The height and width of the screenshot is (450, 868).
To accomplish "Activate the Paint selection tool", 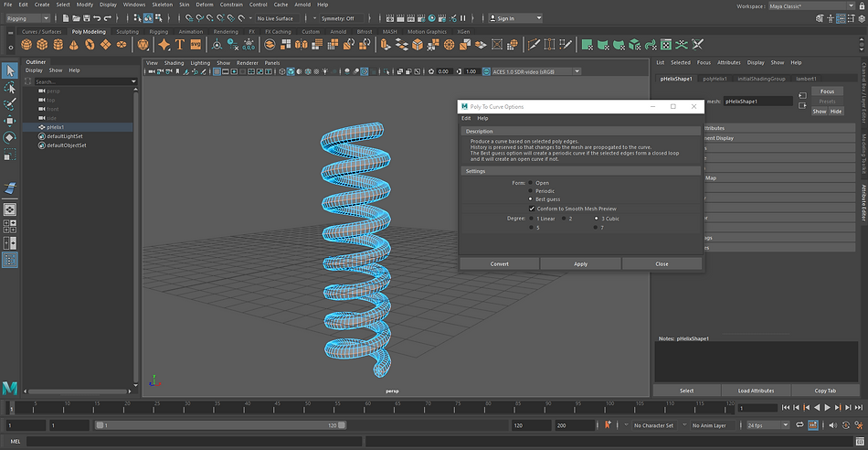I will (x=10, y=104).
